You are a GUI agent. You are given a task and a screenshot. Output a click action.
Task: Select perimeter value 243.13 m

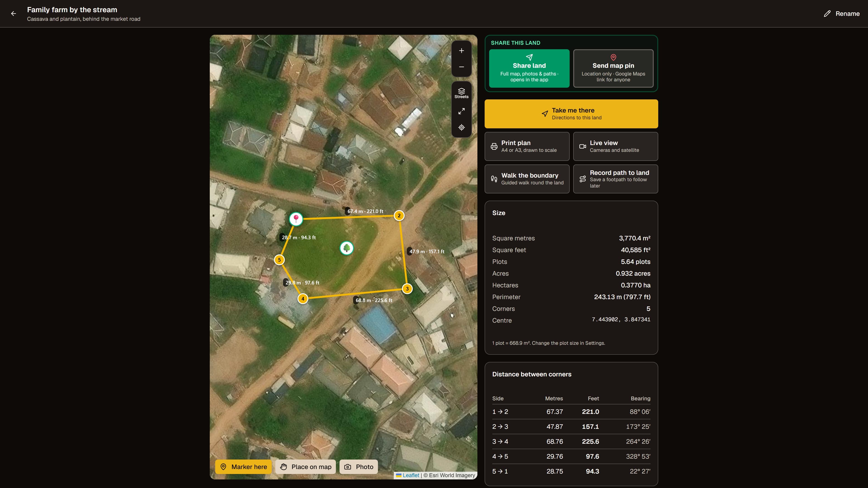[x=622, y=297]
